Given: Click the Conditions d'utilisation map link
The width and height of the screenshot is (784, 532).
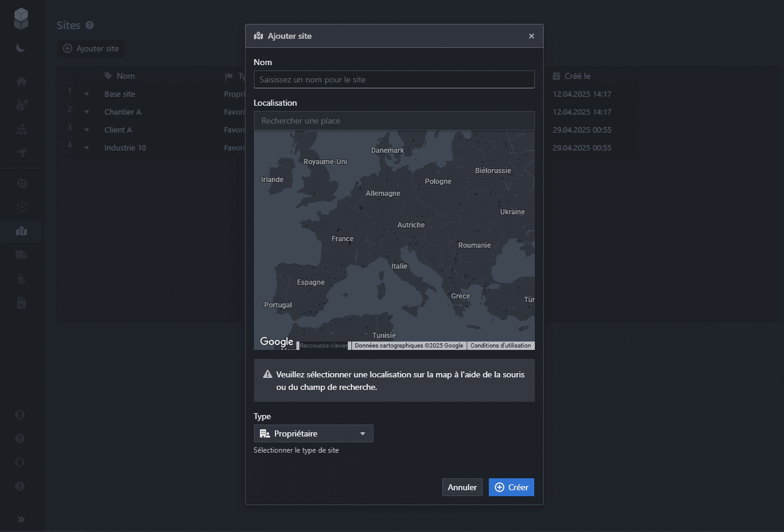Looking at the screenshot, I should point(500,346).
